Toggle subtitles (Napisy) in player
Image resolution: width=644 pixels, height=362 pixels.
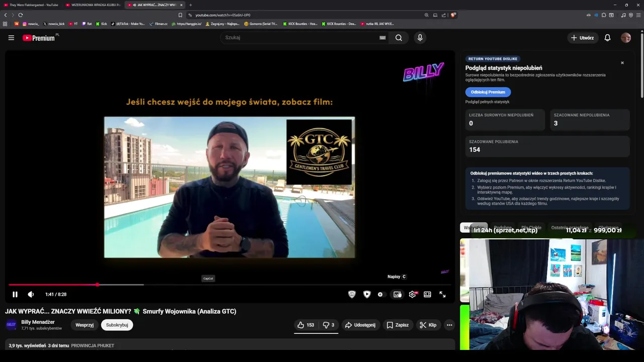[397, 295]
